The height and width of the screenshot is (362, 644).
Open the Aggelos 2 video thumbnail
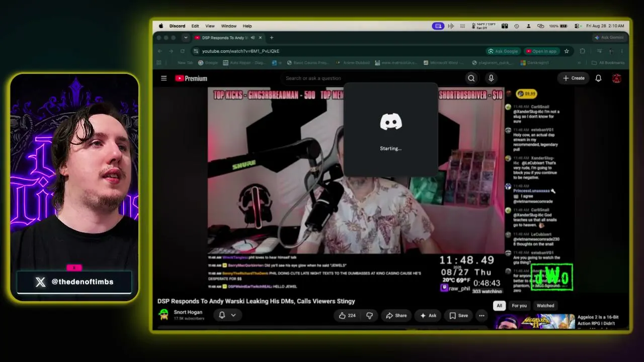(x=534, y=321)
